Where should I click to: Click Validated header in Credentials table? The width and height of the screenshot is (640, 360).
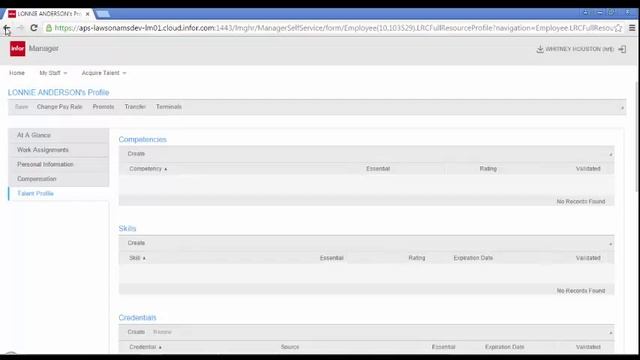[588, 347]
